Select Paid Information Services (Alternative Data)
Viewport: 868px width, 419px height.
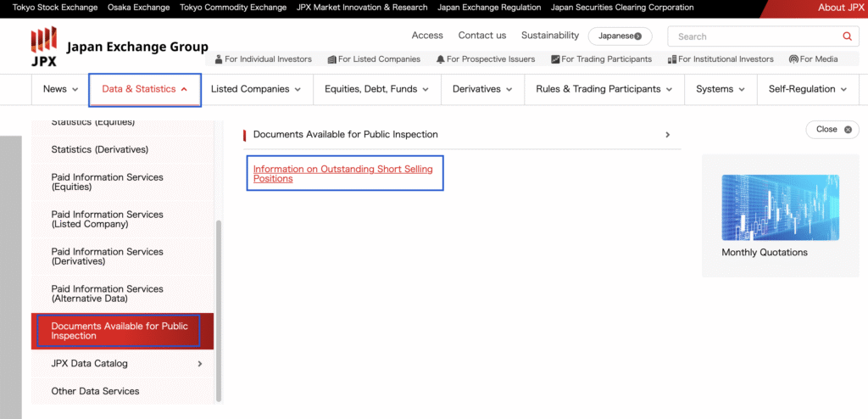click(107, 293)
